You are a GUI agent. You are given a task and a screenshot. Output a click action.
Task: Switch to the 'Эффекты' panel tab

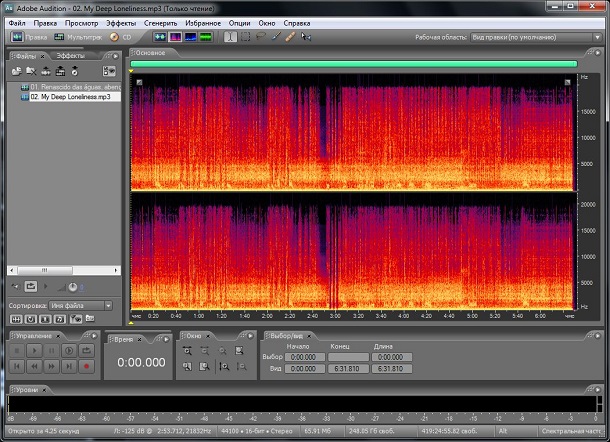[x=70, y=56]
